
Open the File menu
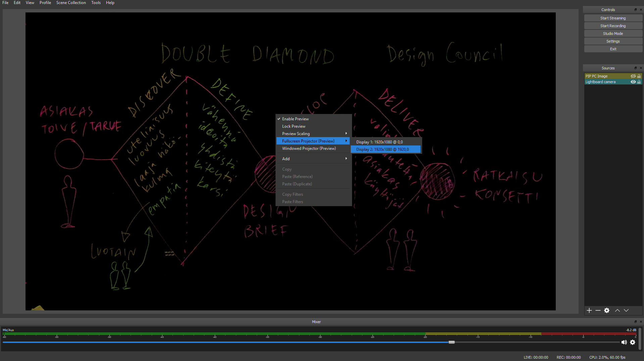(x=5, y=3)
